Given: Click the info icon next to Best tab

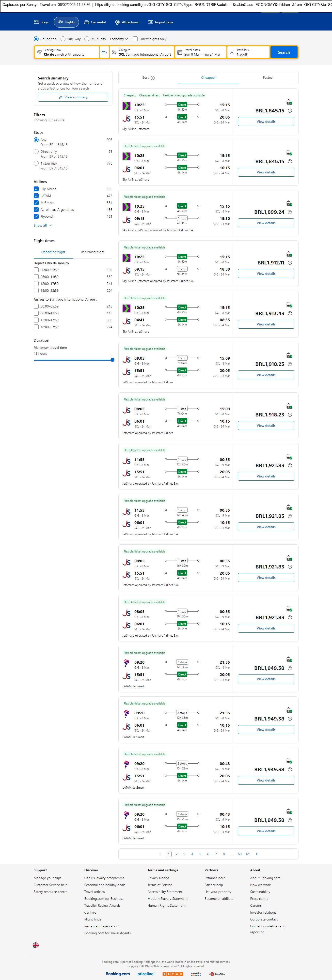Looking at the screenshot, I should (x=153, y=78).
